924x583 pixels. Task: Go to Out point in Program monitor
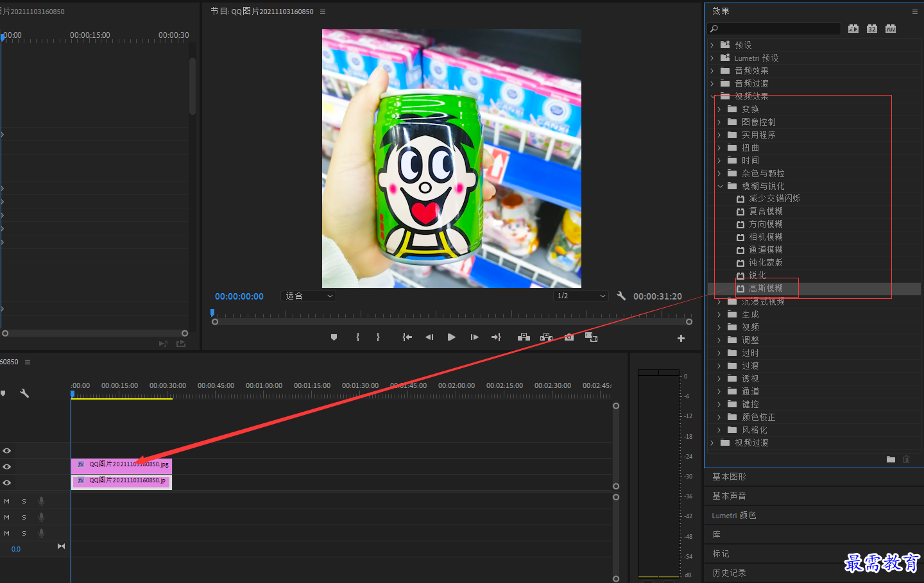[x=496, y=337]
